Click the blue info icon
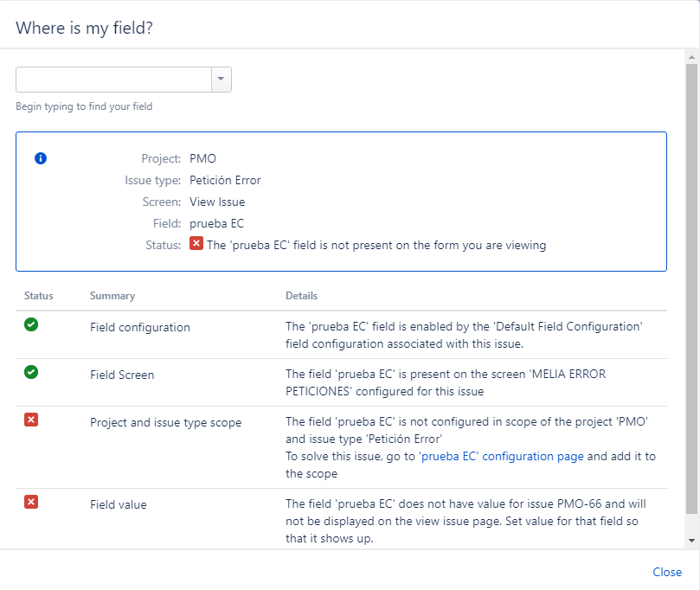 click(x=40, y=158)
